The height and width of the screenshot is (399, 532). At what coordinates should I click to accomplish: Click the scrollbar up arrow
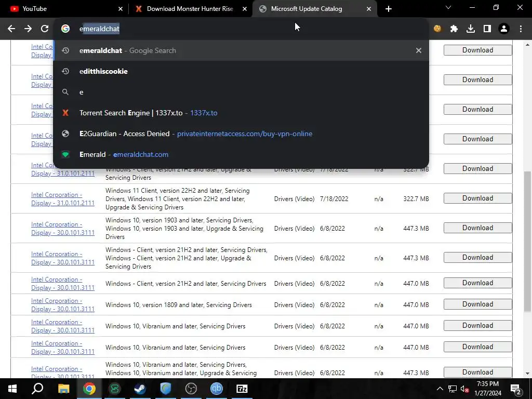[527, 45]
